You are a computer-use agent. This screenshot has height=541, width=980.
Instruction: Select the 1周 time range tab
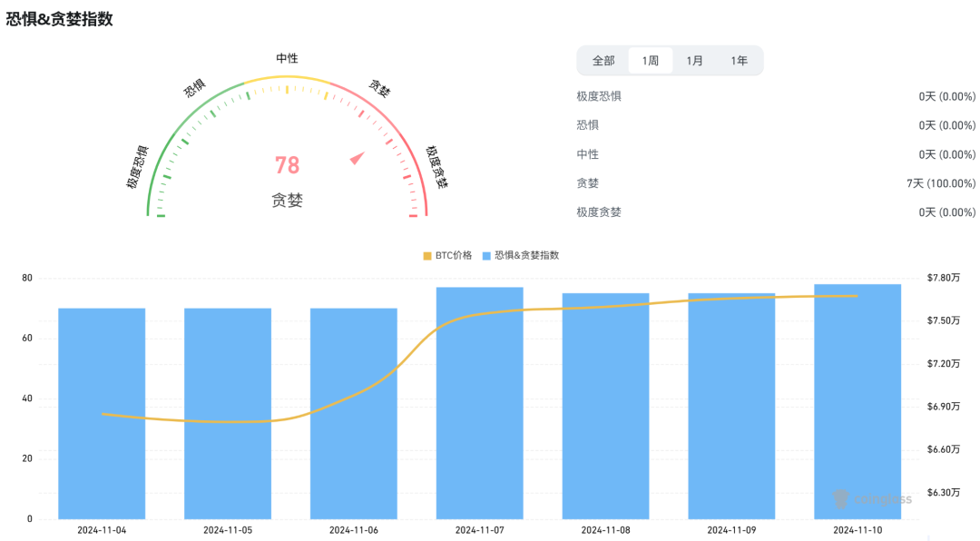pos(650,61)
